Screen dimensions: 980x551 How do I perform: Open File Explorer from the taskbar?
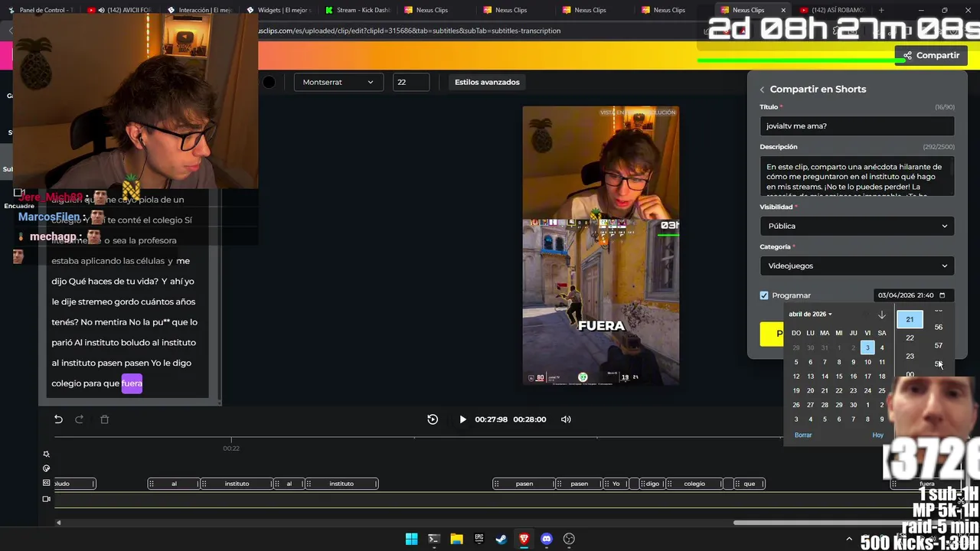pyautogui.click(x=456, y=539)
